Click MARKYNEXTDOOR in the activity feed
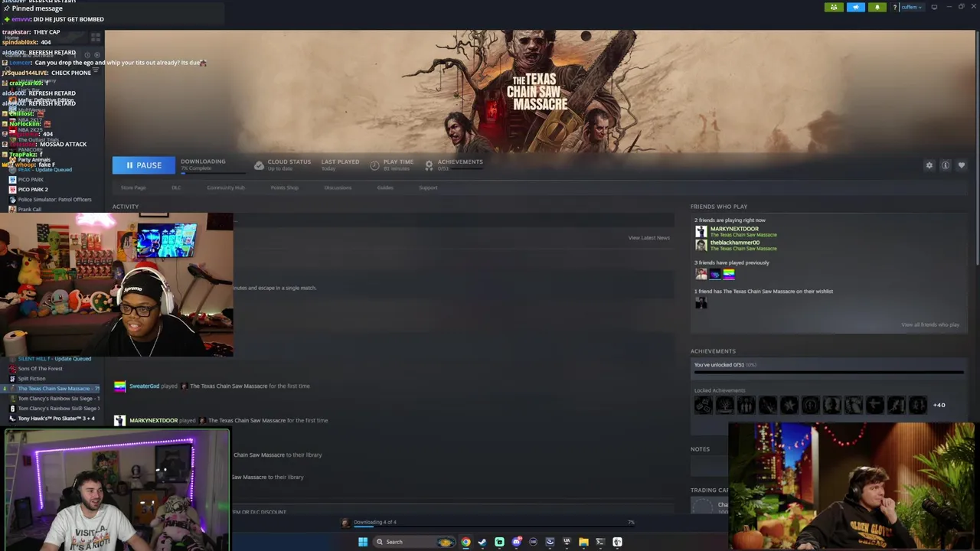The image size is (980, 551). click(x=153, y=420)
